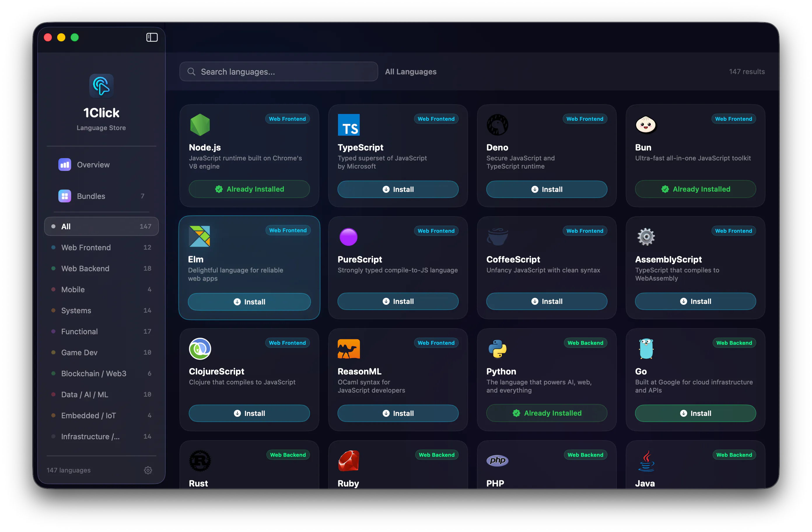Filter by Embedded / IoT category
The height and width of the screenshot is (532, 812).
(101, 415)
